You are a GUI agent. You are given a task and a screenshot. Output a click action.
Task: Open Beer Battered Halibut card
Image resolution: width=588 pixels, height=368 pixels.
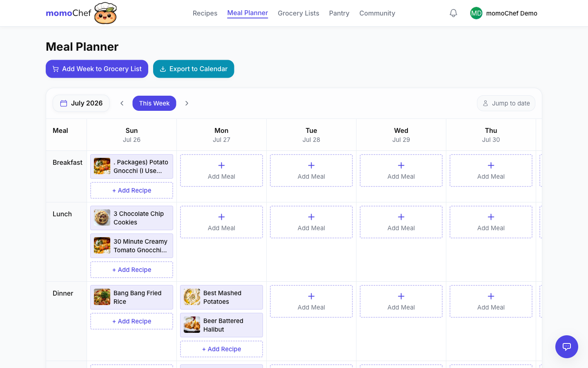click(x=221, y=325)
